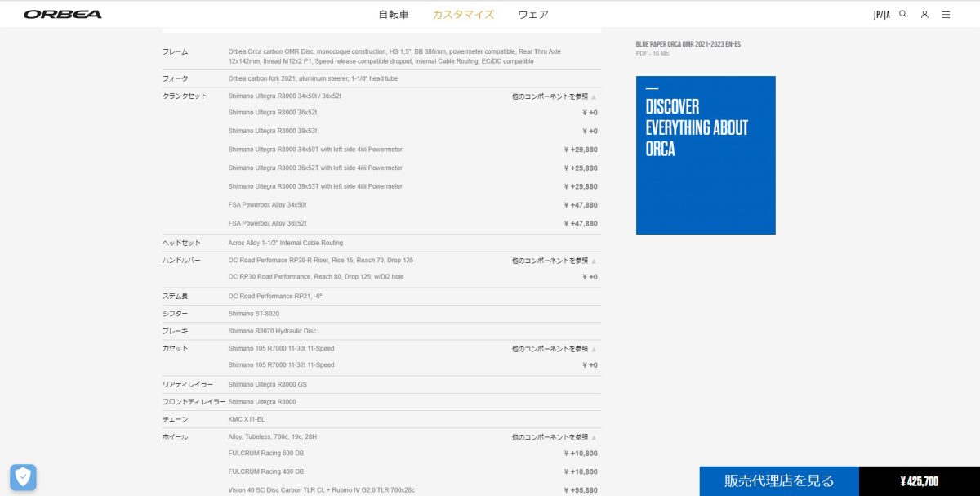Open the Discover Everything About Orca banner
Screen dimensions: 980x496
pos(706,155)
